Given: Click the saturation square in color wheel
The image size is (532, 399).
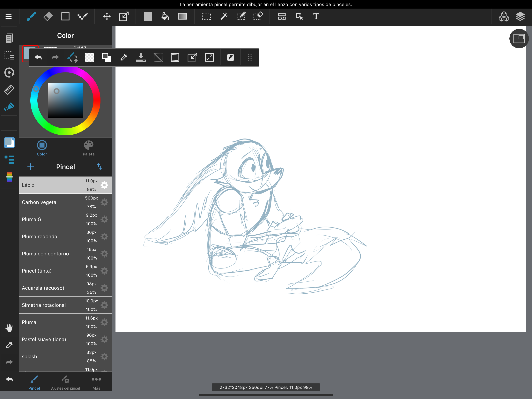Looking at the screenshot, I should pos(65,100).
